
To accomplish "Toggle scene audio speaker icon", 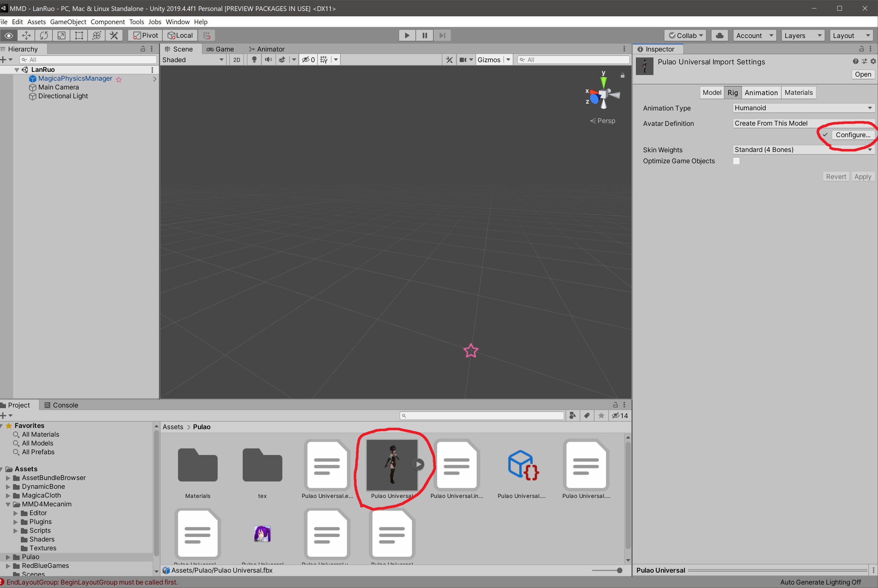I will [x=268, y=60].
